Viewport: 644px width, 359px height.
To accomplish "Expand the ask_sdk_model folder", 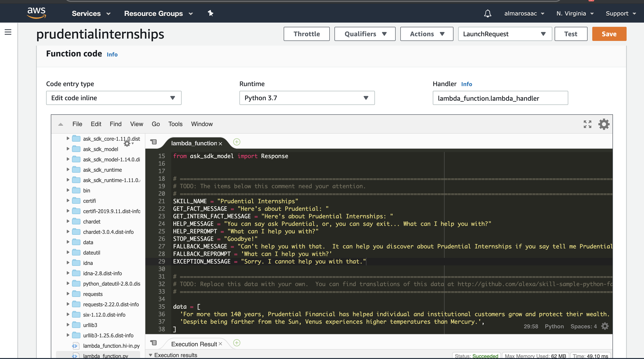I will pyautogui.click(x=68, y=149).
